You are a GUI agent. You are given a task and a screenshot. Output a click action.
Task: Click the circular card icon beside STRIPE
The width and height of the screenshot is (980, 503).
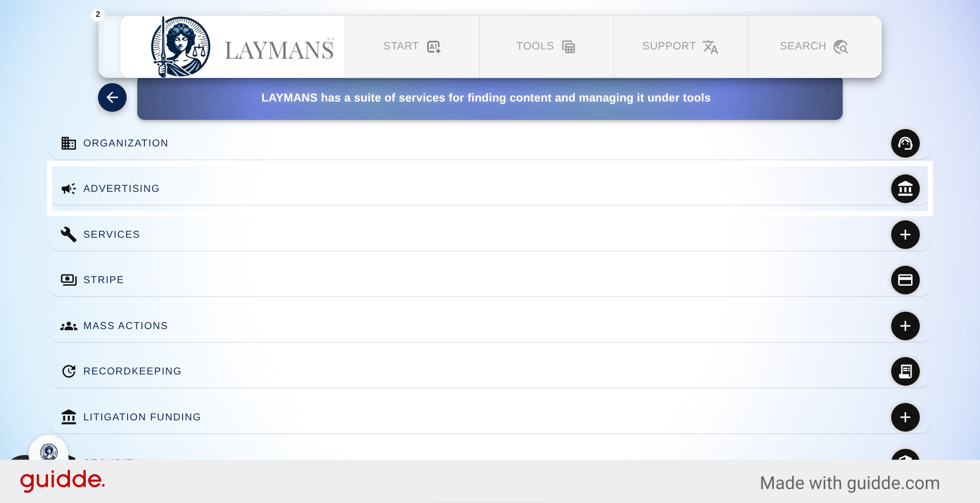905,280
